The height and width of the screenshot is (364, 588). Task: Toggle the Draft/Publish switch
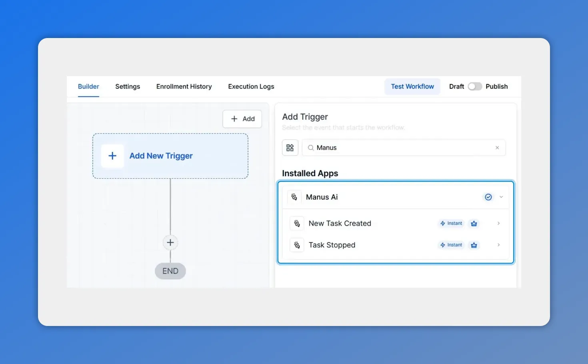tap(475, 86)
